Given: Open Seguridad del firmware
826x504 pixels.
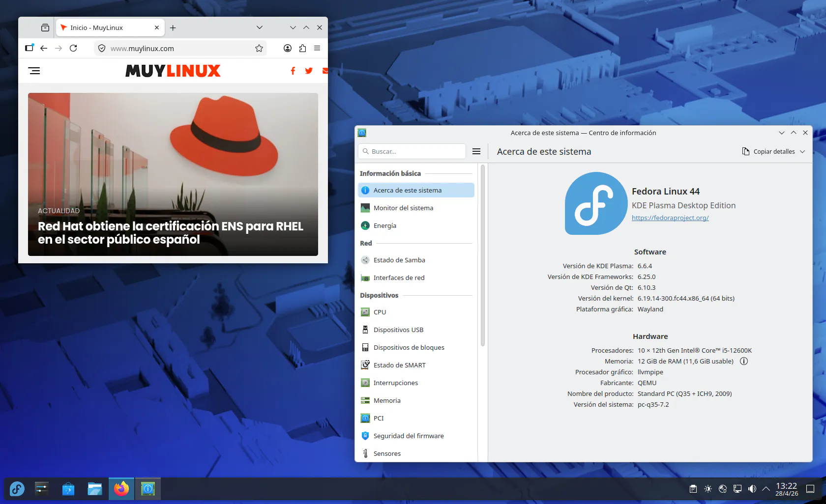Looking at the screenshot, I should [x=408, y=436].
